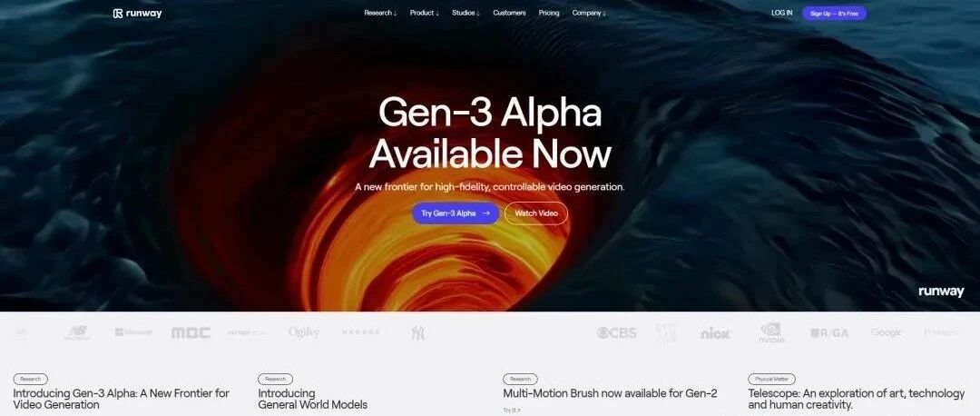Open the Studios dropdown menu
The height and width of the screenshot is (416, 980).
pyautogui.click(x=465, y=13)
